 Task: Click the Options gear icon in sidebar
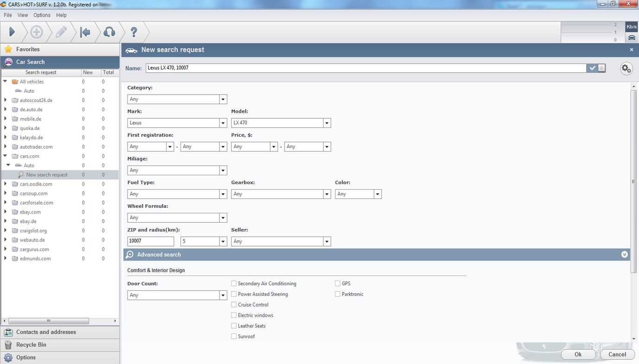point(8,358)
